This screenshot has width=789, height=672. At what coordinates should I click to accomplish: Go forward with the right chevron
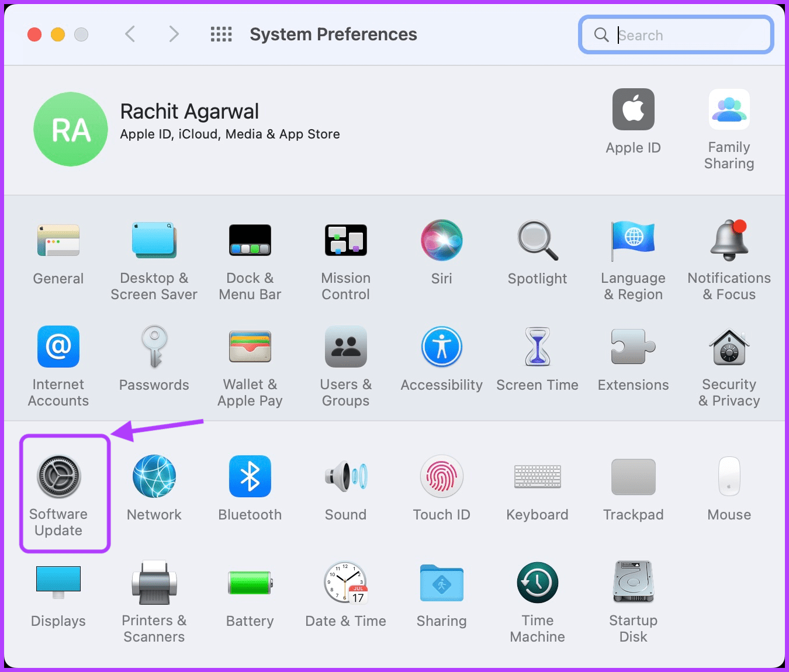pyautogui.click(x=174, y=34)
